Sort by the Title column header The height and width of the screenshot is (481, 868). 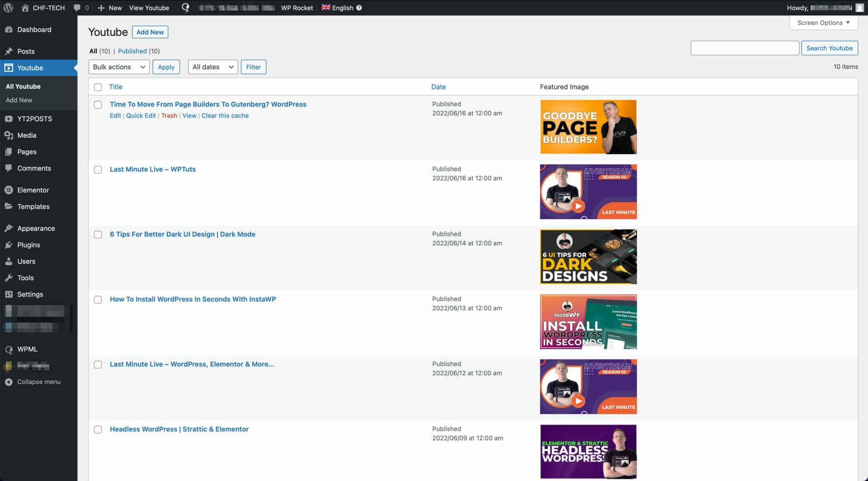click(x=116, y=87)
